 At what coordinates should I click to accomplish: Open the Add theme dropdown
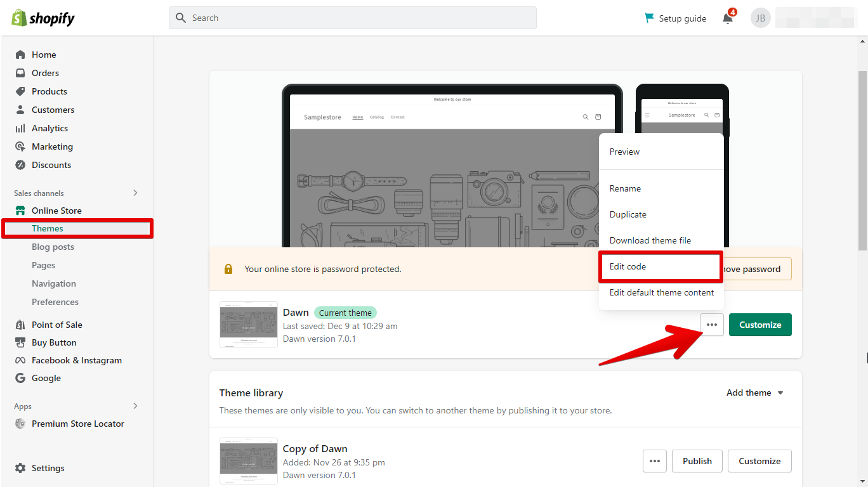point(754,393)
